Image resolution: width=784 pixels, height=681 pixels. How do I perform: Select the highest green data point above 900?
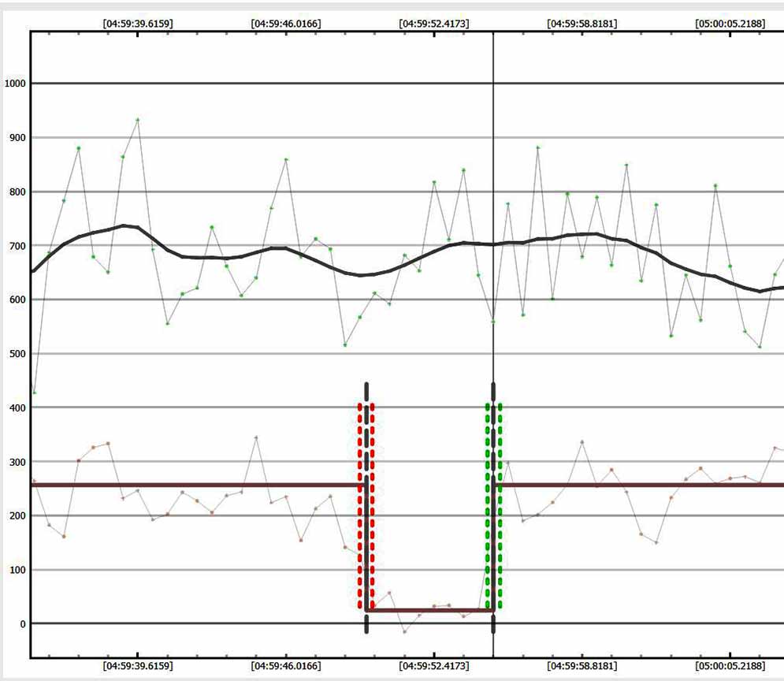[138, 120]
